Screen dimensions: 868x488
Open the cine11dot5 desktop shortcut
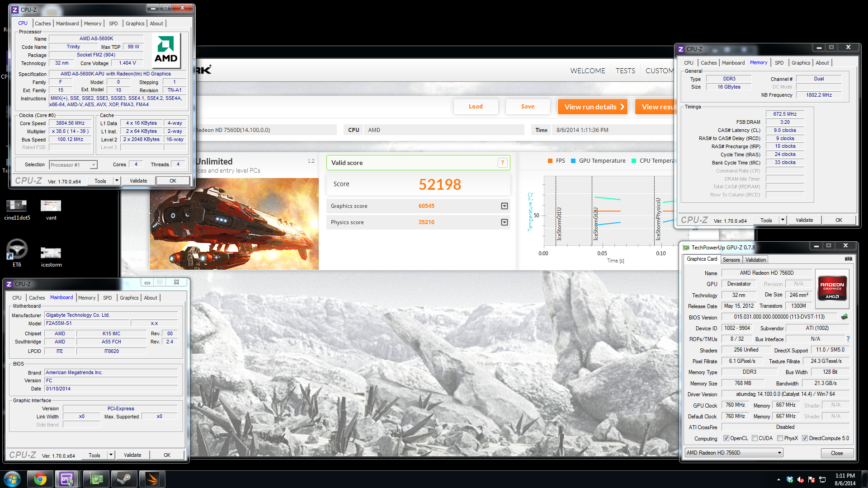click(17, 210)
